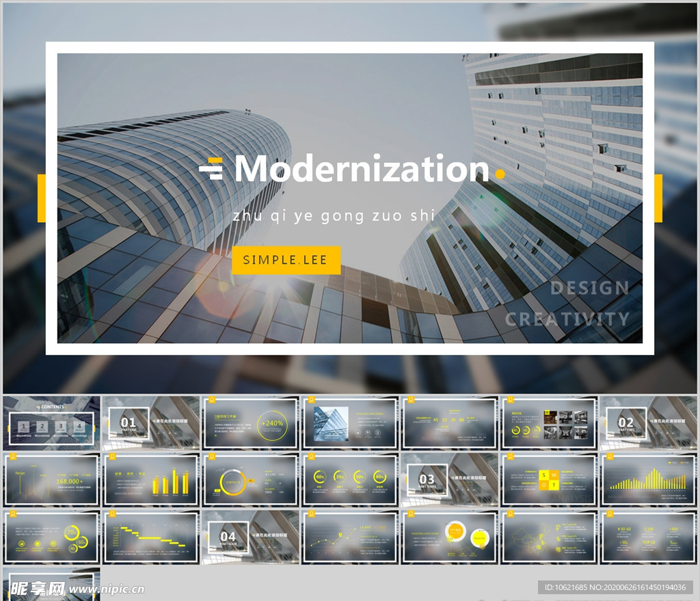Open the CONTENTS slide thumbnail
This screenshot has height=601, width=700.
(x=51, y=423)
